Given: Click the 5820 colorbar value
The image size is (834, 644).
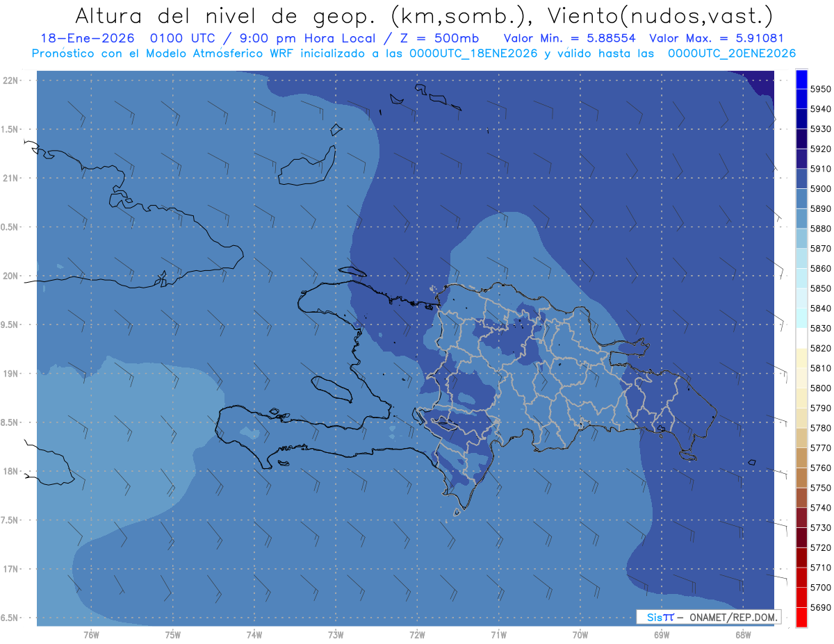Looking at the screenshot, I should [x=820, y=348].
